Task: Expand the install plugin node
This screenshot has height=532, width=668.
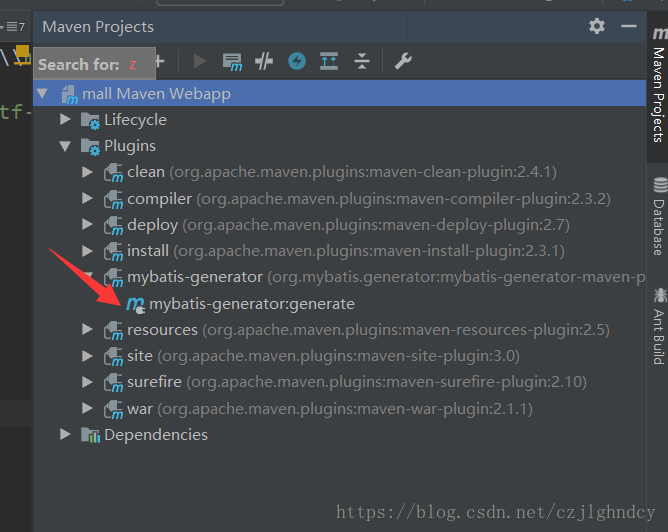Action: (x=87, y=251)
